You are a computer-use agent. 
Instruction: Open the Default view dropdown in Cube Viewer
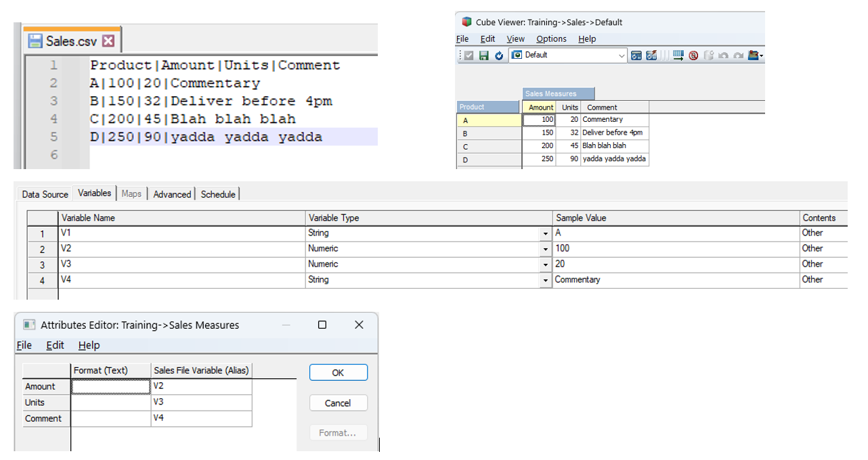[x=622, y=55]
